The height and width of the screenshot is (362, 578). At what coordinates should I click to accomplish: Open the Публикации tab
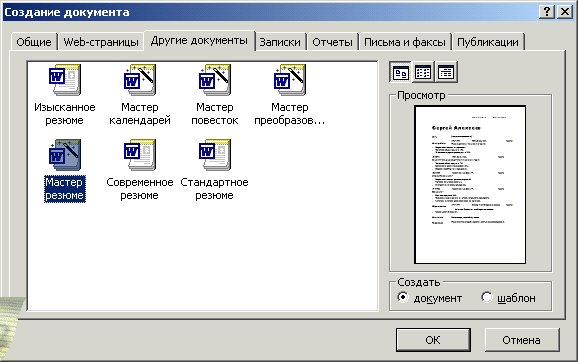coord(488,42)
